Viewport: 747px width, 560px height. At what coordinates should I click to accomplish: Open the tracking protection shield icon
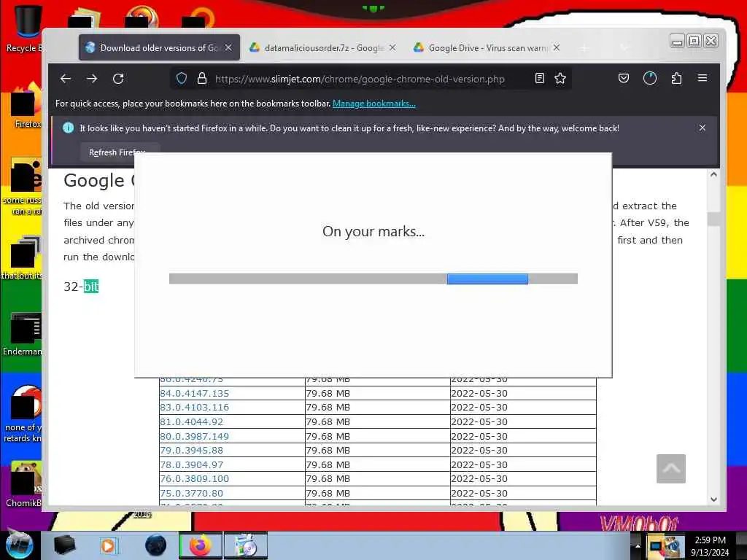[182, 79]
